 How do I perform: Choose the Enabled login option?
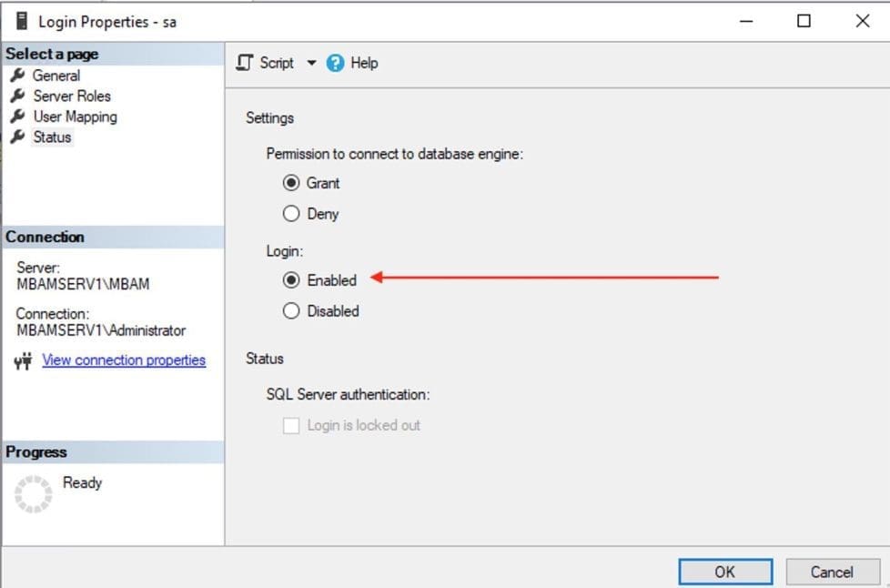point(291,280)
